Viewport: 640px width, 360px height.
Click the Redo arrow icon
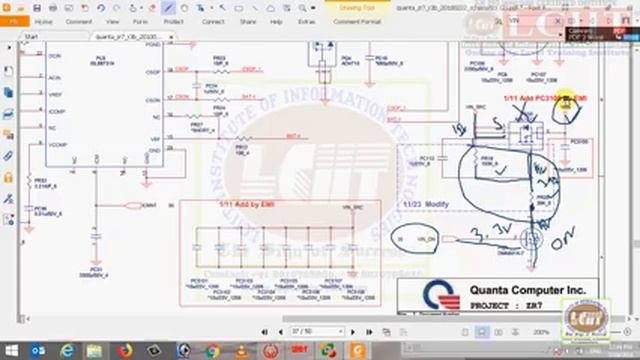click(117, 8)
